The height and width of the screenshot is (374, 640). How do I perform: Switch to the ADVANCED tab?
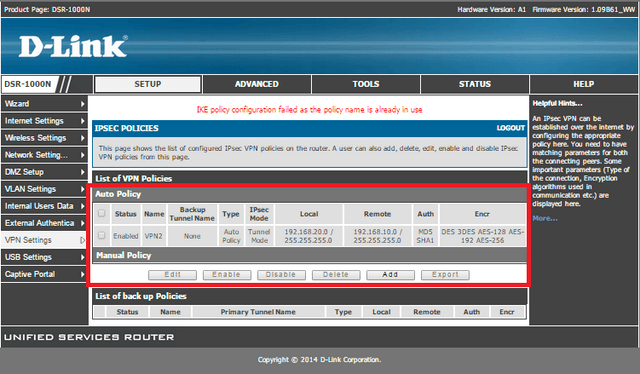[x=257, y=84]
